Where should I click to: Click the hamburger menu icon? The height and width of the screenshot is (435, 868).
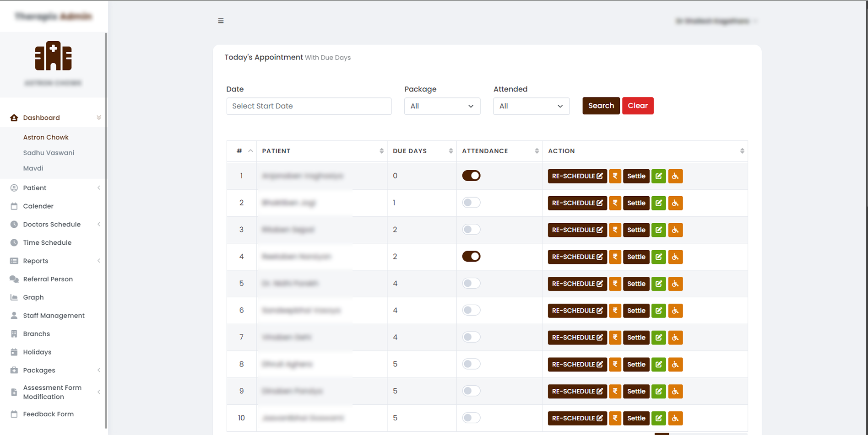[221, 21]
